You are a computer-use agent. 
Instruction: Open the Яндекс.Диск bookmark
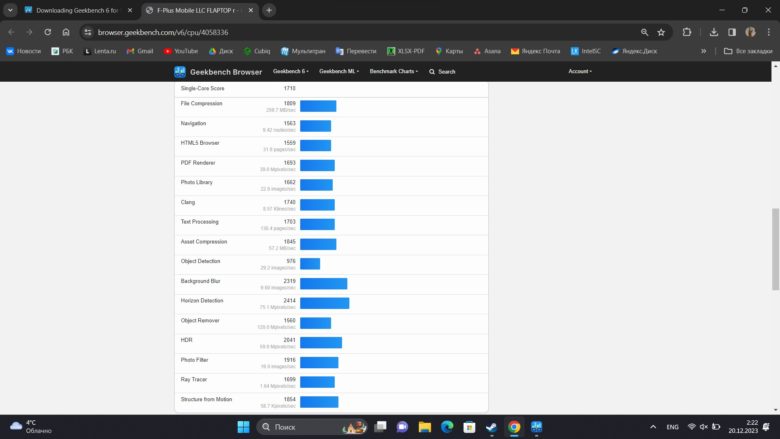(634, 51)
